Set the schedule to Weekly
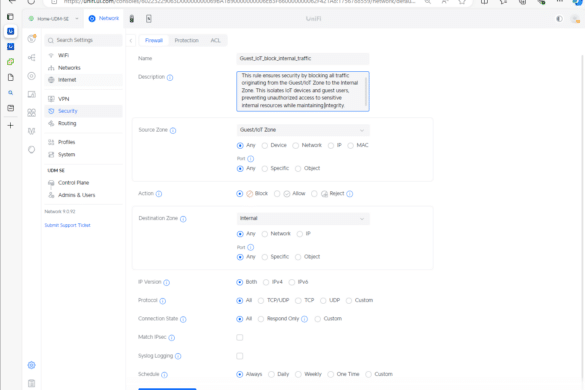Image resolution: width=585 pixels, height=390 pixels. 298,374
